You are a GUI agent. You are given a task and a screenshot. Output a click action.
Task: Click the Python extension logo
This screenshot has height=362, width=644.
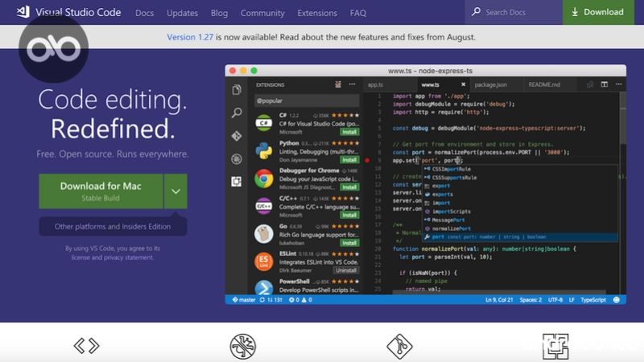(x=264, y=150)
